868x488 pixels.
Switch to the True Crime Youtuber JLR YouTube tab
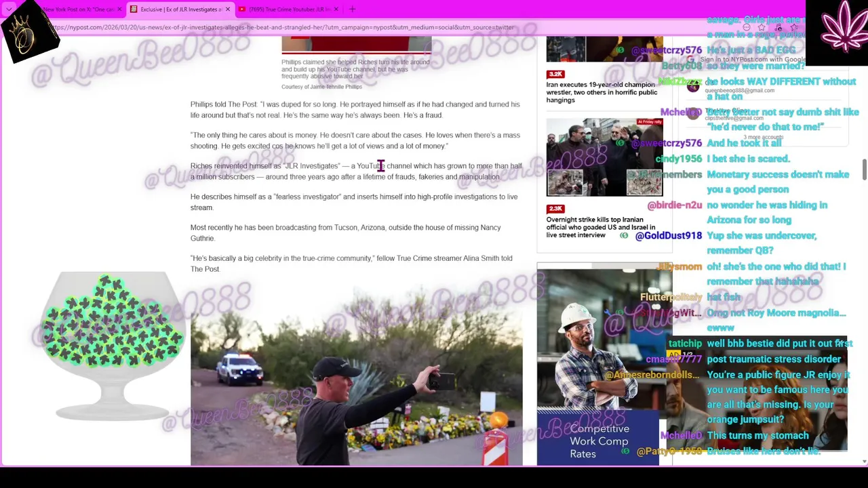pyautogui.click(x=288, y=9)
